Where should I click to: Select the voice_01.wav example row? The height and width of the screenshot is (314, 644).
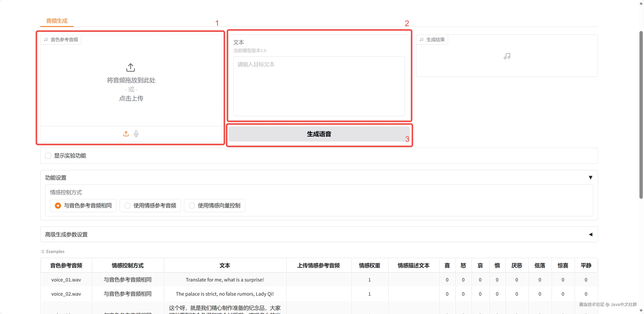66,280
